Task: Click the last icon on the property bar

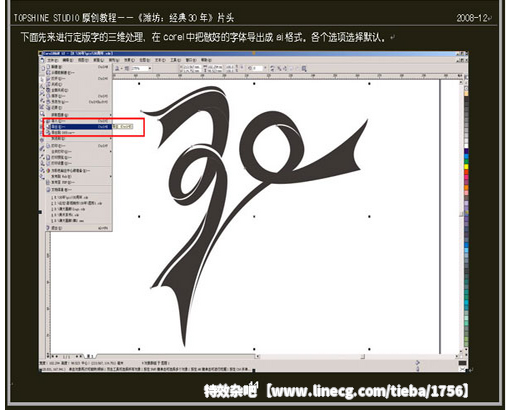Action: (x=304, y=68)
